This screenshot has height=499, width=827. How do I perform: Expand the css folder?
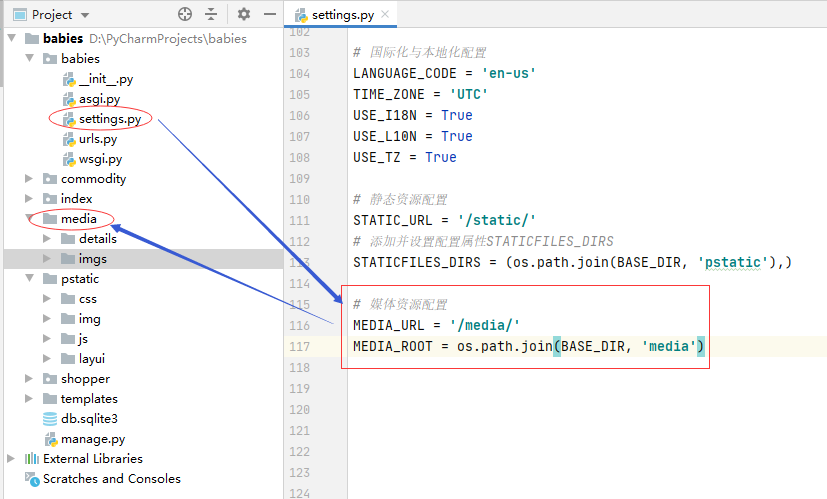(x=47, y=299)
